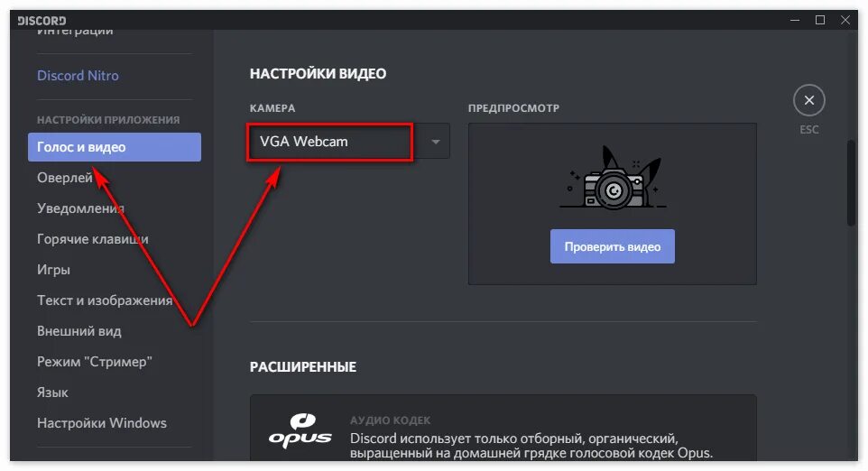Expand camera dropdown arrow

[436, 142]
